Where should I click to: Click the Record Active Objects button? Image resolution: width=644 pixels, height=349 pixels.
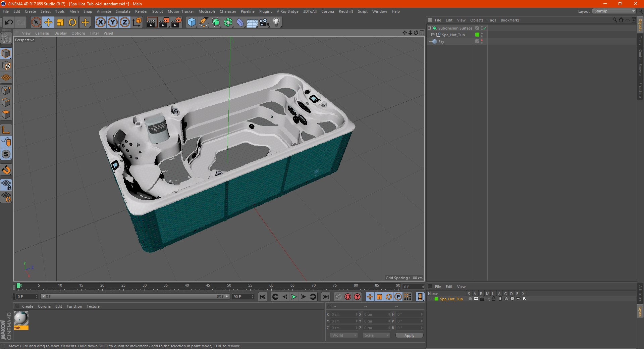tap(338, 297)
